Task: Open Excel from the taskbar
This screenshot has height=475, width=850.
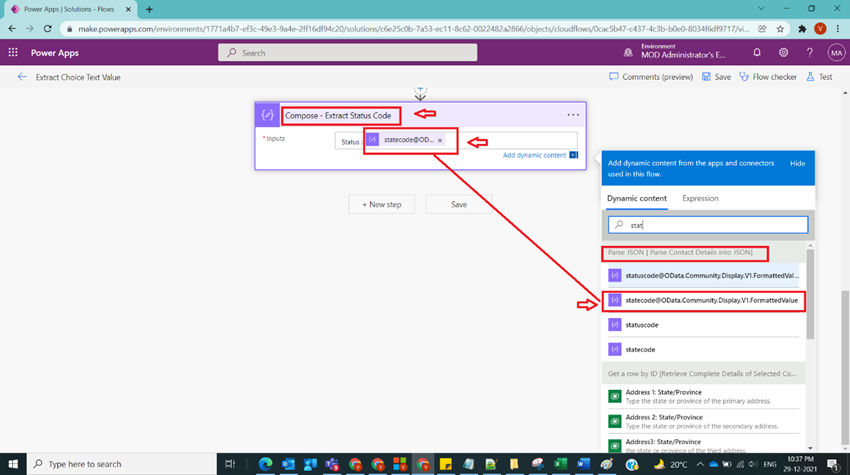Action: [x=561, y=464]
